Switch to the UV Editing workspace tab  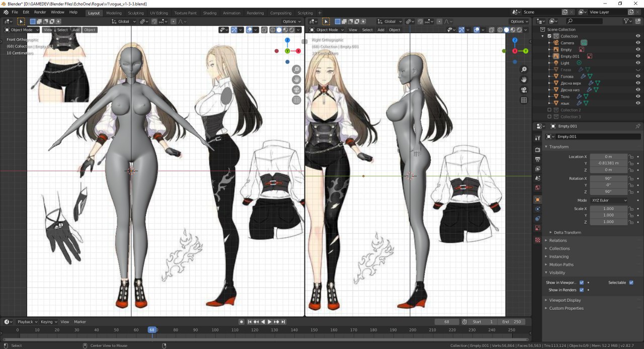tap(159, 13)
